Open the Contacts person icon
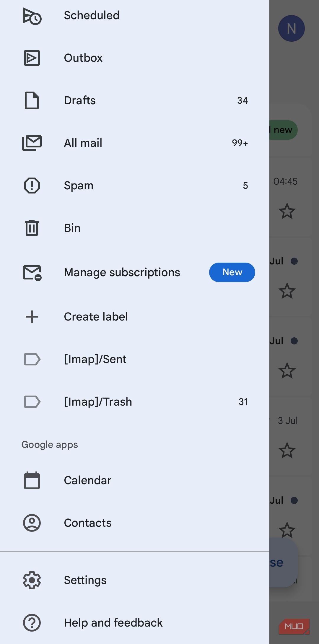Screen dimensions: 319x644 tap(32, 523)
